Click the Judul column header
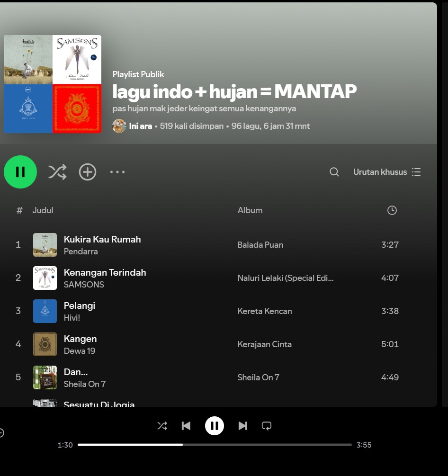Viewport: 448px width, 476px height. click(x=43, y=210)
